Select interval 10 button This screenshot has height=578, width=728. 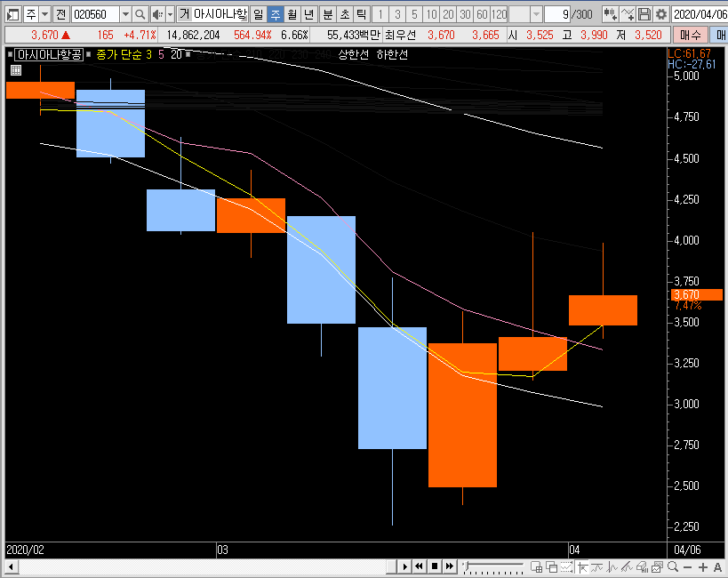[x=431, y=15]
